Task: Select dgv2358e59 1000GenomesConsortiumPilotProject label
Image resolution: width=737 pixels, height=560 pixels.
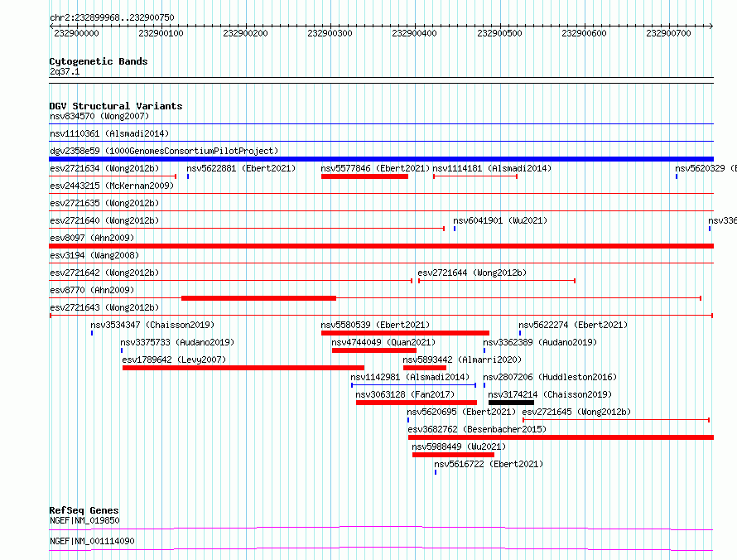Action: 164,151
